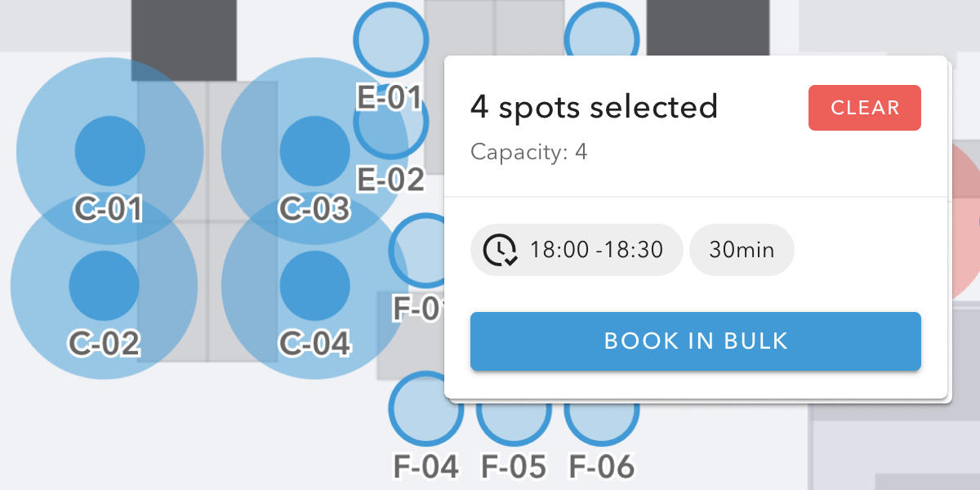Click BOOK IN BULK button
980x490 pixels.
pos(696,341)
